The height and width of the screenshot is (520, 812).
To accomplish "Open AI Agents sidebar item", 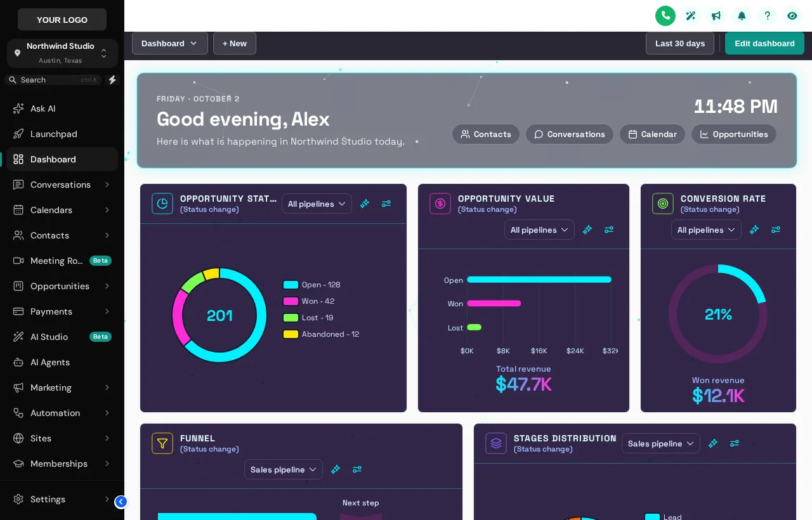I will (62, 362).
